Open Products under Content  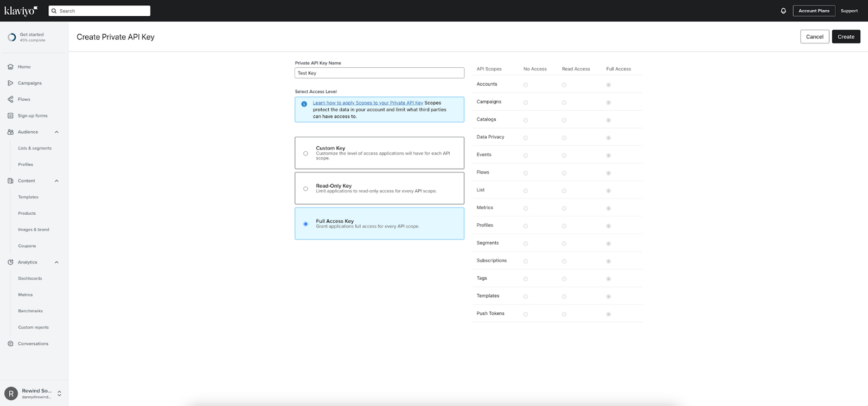pyautogui.click(x=27, y=213)
